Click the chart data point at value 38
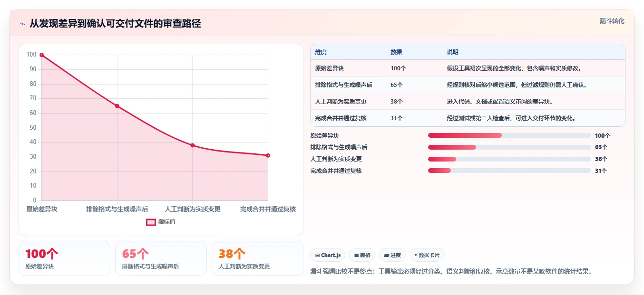 [193, 145]
